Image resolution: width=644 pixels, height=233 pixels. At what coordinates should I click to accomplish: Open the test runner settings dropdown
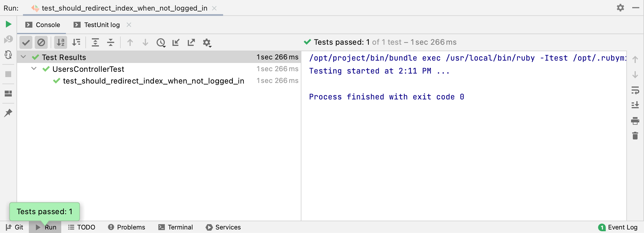point(207,43)
